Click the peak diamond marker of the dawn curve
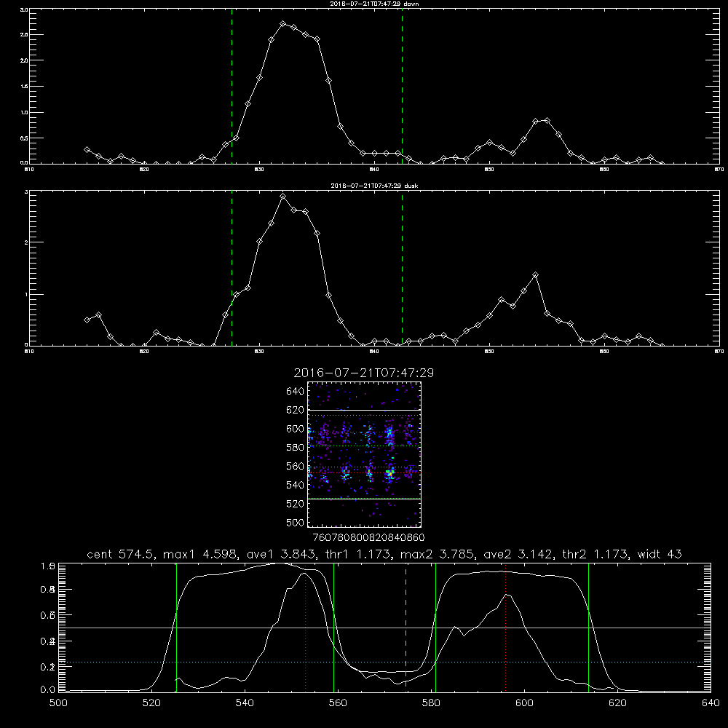Screen dimensions: 728x728 point(282,24)
